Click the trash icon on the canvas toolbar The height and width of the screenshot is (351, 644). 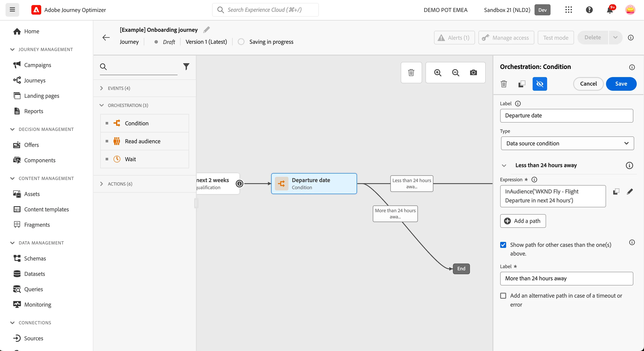point(411,73)
